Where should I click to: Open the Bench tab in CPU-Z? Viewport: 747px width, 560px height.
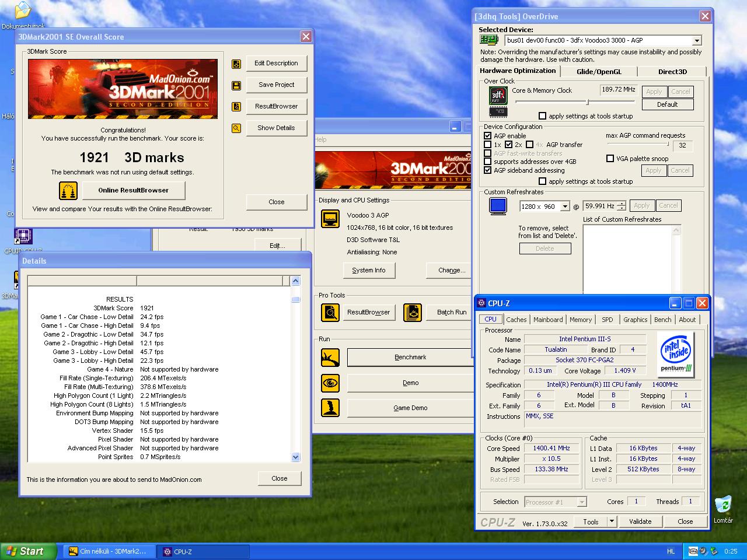coord(663,320)
